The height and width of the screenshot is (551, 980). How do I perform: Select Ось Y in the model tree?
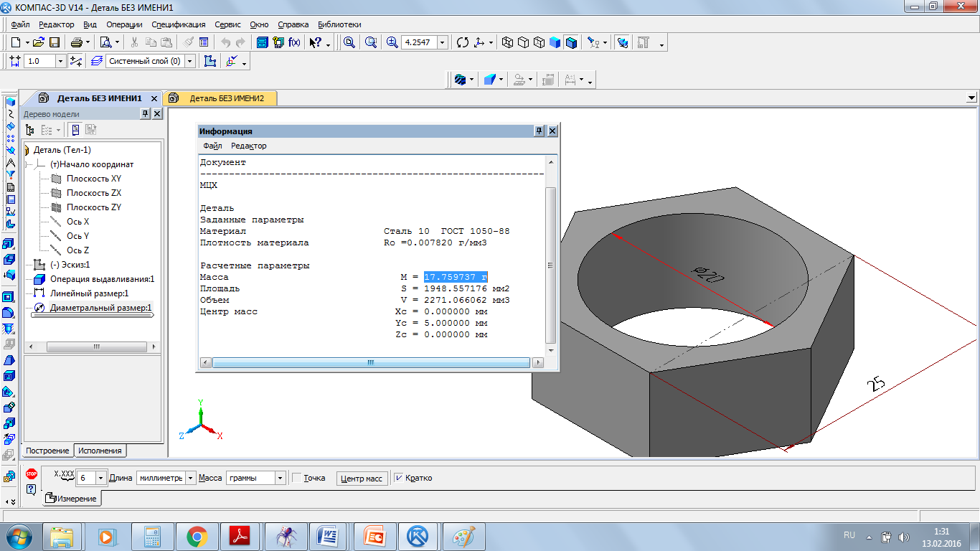click(x=78, y=236)
